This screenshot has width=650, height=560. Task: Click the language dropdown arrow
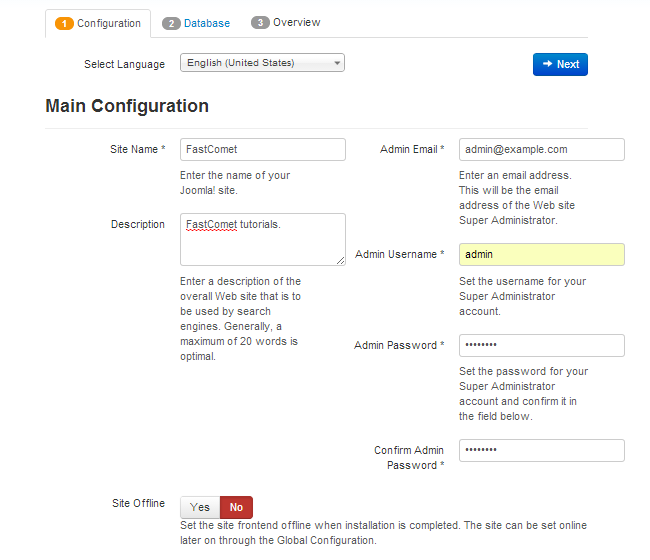pyautogui.click(x=337, y=63)
